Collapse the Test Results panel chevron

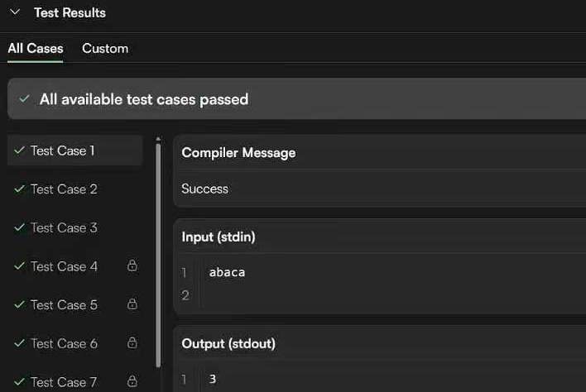coord(14,12)
